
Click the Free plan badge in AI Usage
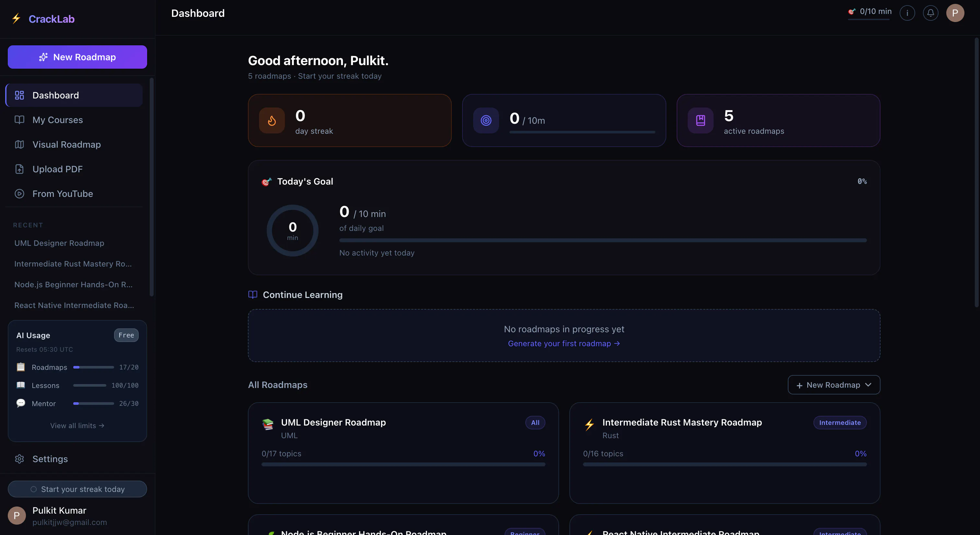coord(126,335)
